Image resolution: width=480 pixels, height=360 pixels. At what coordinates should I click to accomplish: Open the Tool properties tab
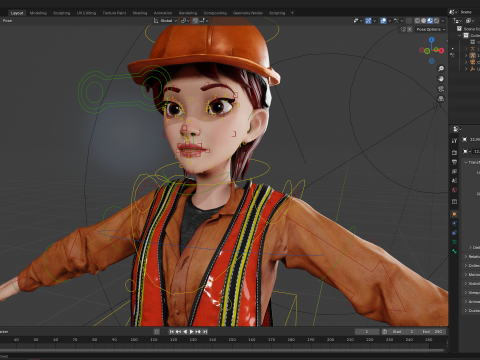click(x=454, y=141)
